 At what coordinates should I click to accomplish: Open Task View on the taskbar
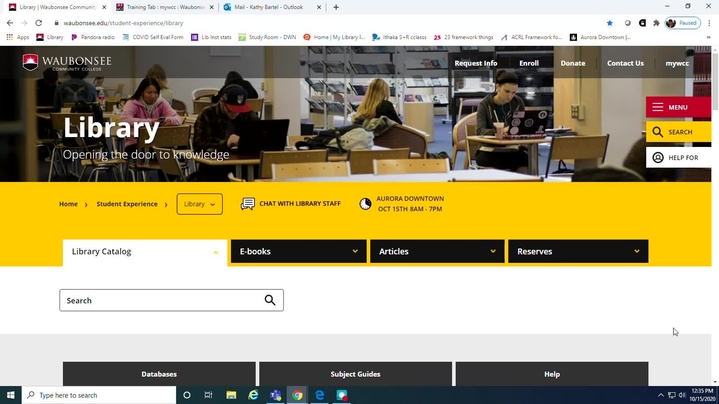coord(208,395)
